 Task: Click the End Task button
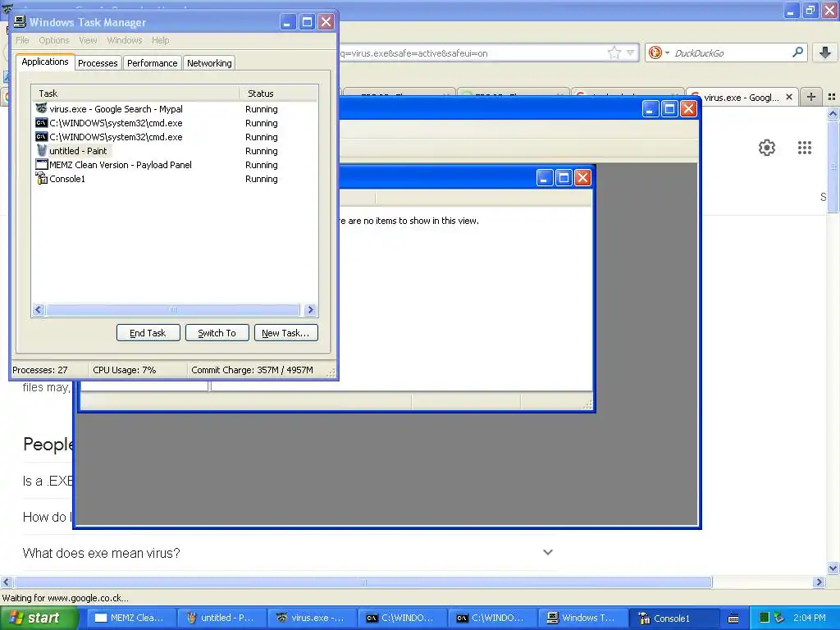(x=148, y=333)
